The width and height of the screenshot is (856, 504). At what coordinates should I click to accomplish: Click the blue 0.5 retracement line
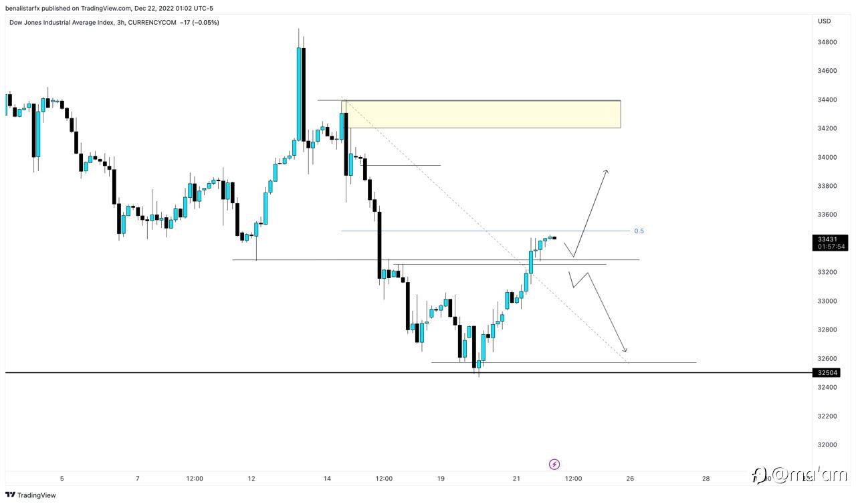pos(485,231)
